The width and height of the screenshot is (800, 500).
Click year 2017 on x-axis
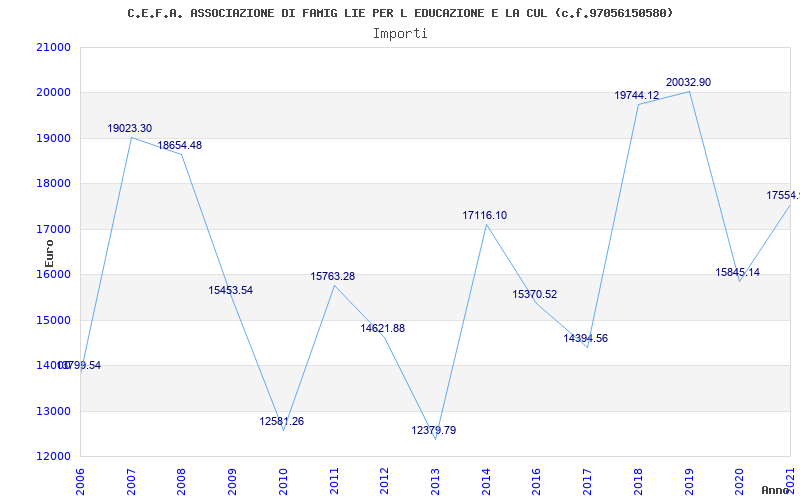[x=587, y=481]
